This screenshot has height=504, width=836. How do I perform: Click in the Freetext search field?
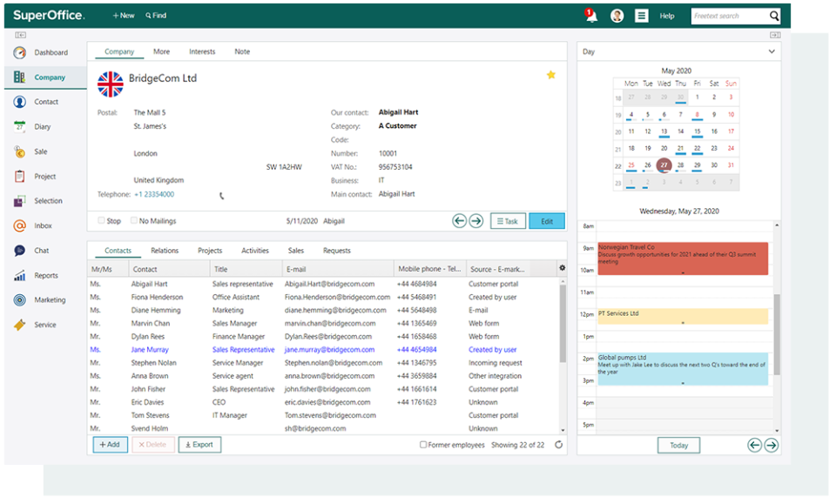point(730,16)
